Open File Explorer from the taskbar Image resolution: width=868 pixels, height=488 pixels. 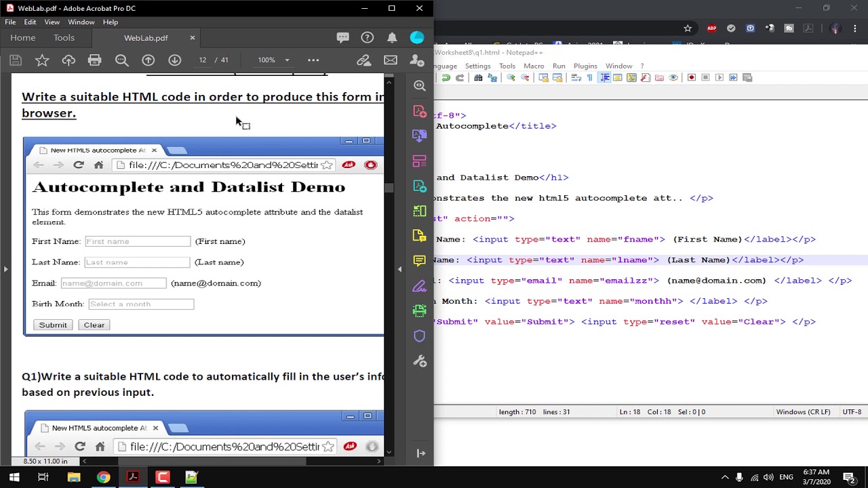coord(73,477)
